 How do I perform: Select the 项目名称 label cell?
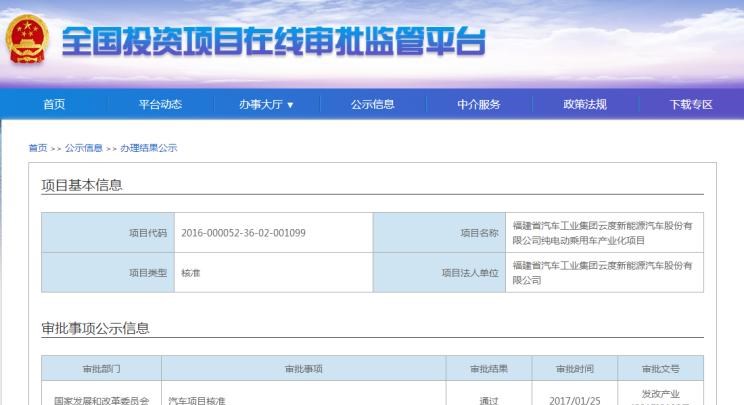[x=439, y=232]
